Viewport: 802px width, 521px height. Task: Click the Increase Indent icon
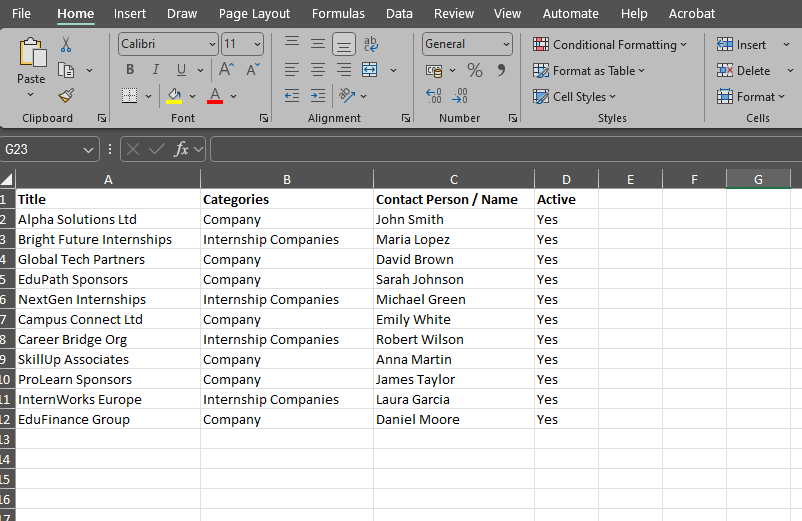tap(318, 96)
